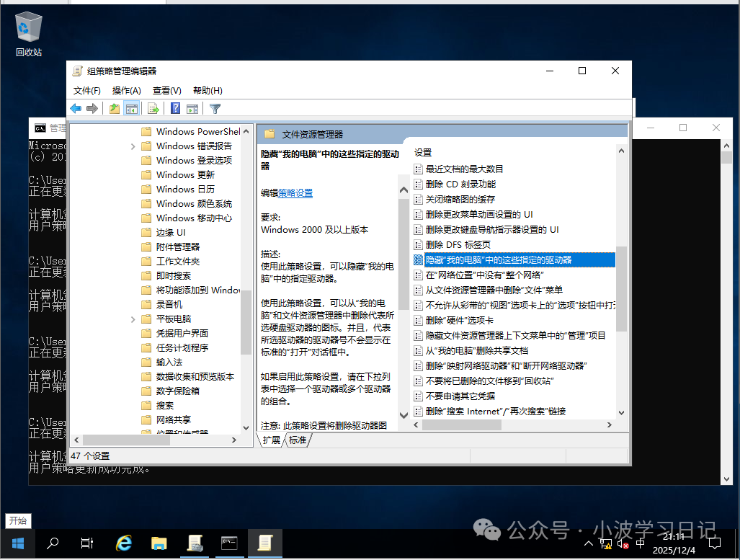740x560 pixels.
Task: Open notification center icon
Action: 715,543
